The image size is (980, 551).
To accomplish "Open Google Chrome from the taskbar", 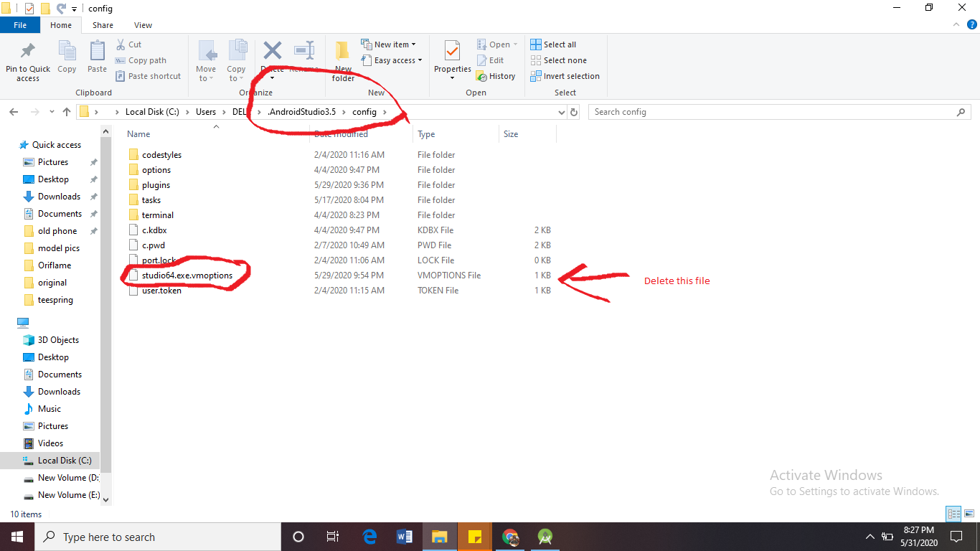I will tap(510, 537).
